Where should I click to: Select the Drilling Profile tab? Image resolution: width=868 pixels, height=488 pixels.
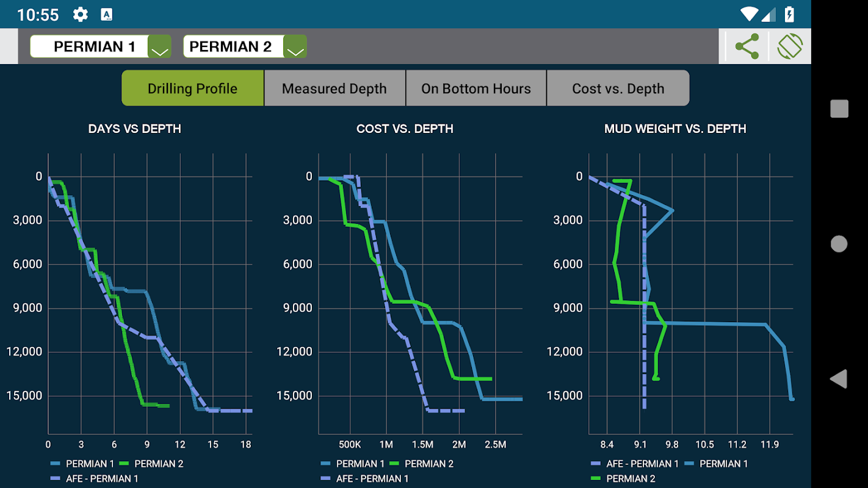[x=192, y=88]
